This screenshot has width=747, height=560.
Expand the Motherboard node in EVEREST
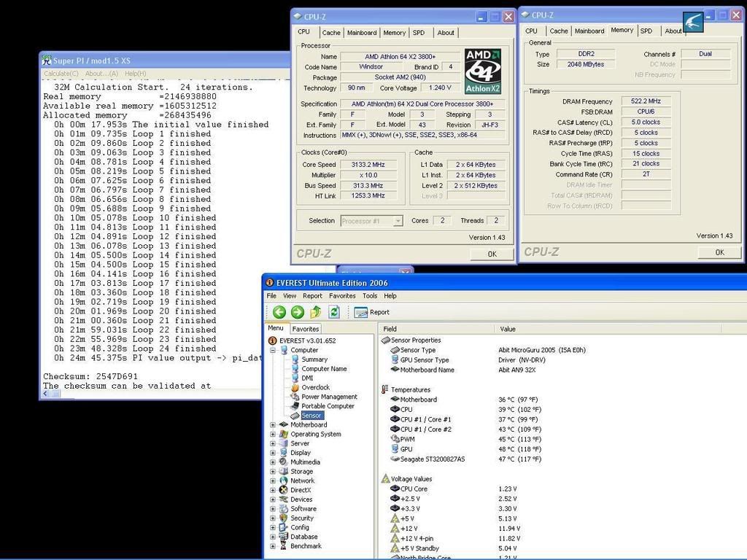click(273, 425)
